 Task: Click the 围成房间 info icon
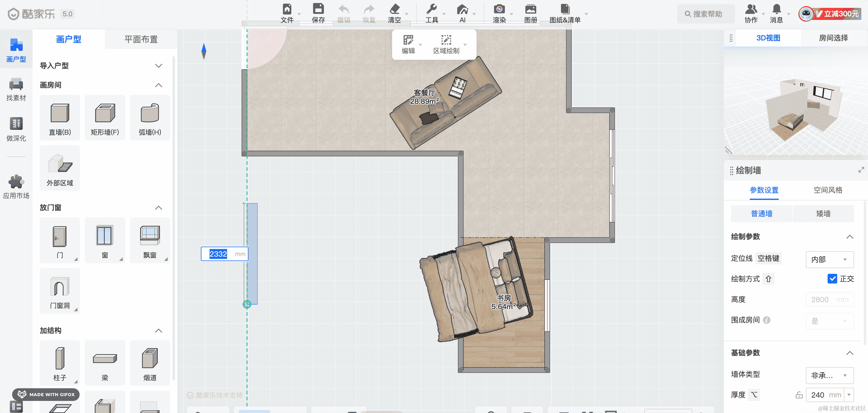767,320
